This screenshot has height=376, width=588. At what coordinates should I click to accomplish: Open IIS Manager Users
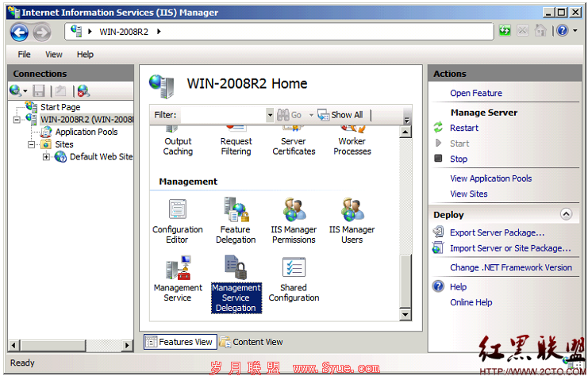pyautogui.click(x=352, y=221)
